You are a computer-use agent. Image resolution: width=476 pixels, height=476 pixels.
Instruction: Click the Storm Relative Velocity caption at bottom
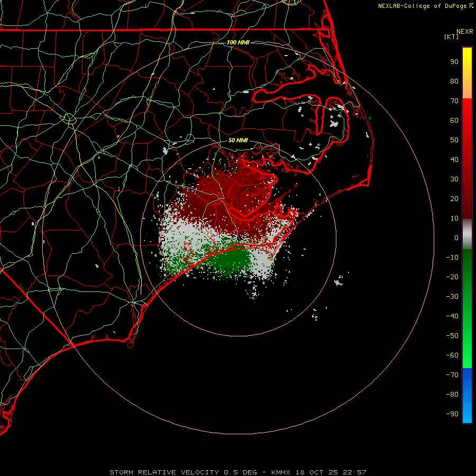point(238,472)
